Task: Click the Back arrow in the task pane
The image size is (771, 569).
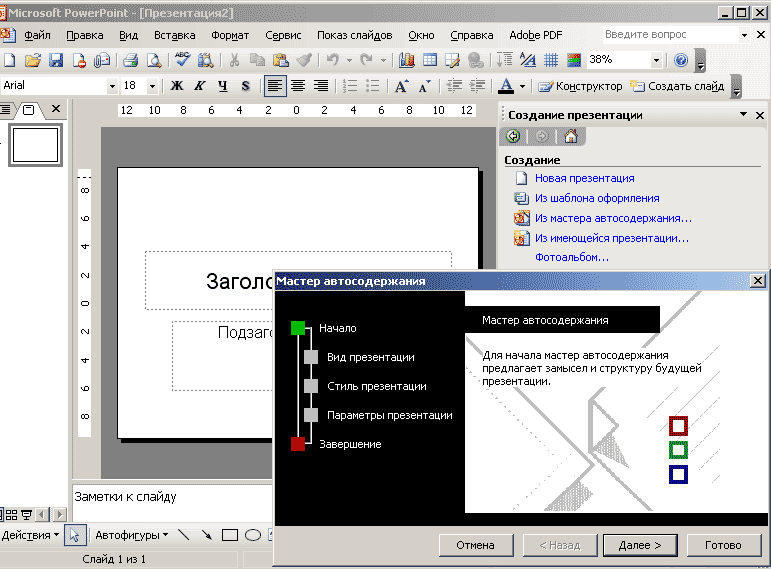Action: point(513,136)
